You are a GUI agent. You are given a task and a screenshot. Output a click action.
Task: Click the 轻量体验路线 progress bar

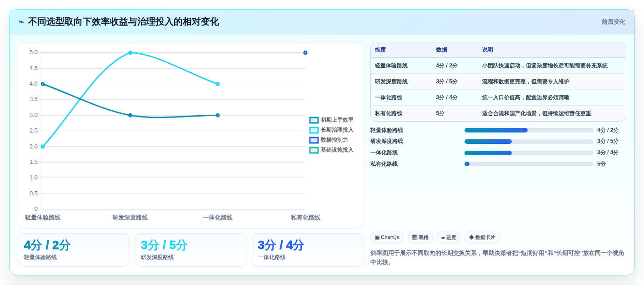pos(529,130)
